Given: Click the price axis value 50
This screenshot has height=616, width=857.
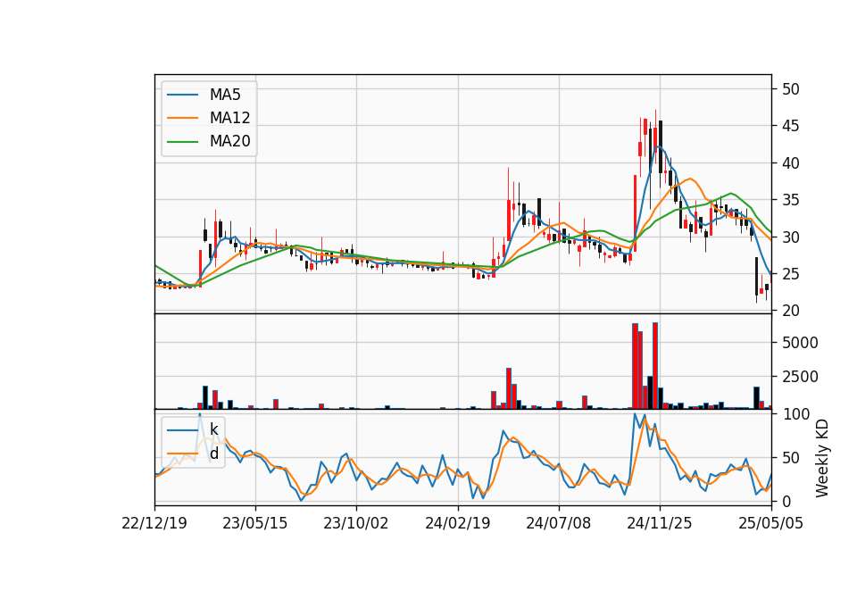Looking at the screenshot, I should pos(791,89).
